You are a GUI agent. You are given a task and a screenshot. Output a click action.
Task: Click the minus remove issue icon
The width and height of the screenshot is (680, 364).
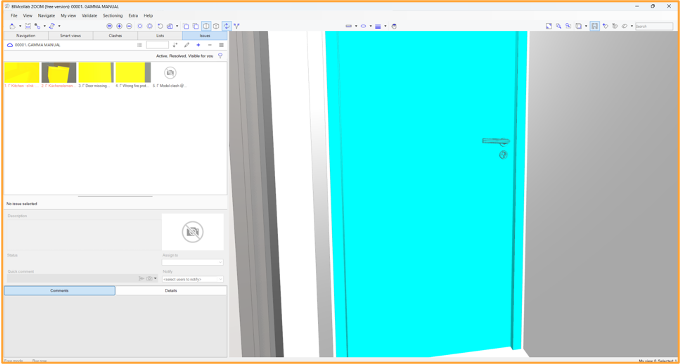tap(210, 45)
